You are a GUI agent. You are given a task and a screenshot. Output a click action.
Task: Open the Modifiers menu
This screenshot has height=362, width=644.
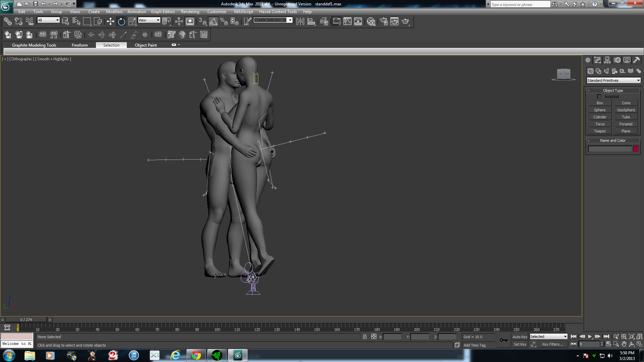click(114, 12)
